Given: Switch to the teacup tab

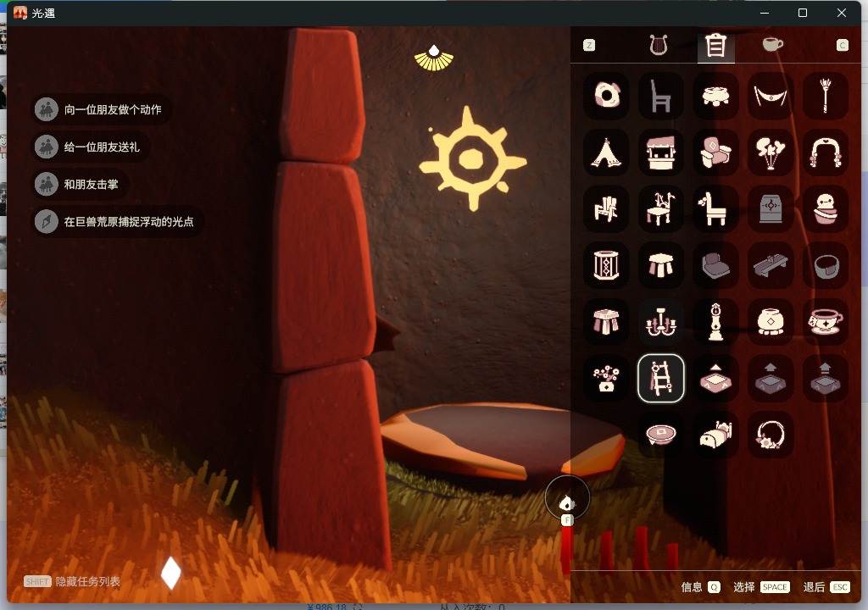Looking at the screenshot, I should (x=772, y=44).
